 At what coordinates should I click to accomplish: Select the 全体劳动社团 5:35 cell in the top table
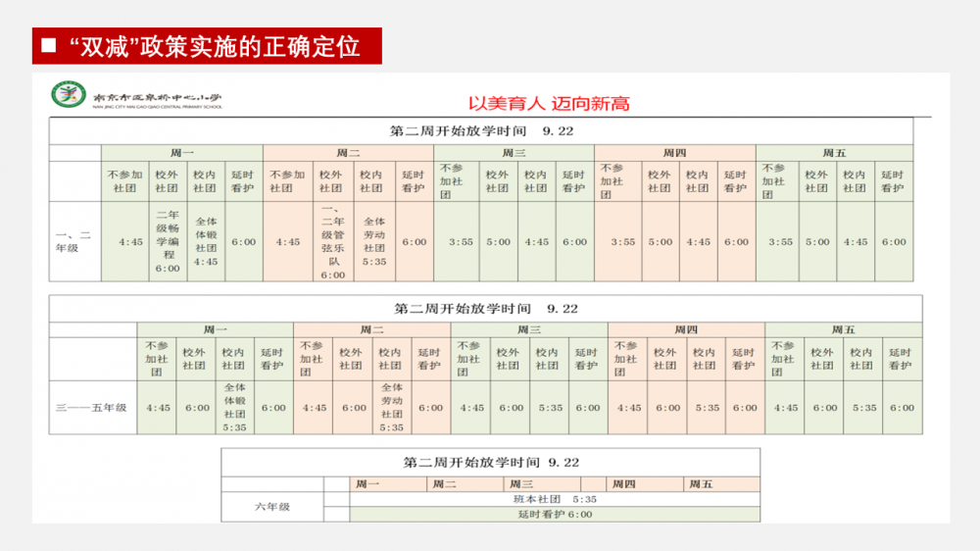[374, 241]
